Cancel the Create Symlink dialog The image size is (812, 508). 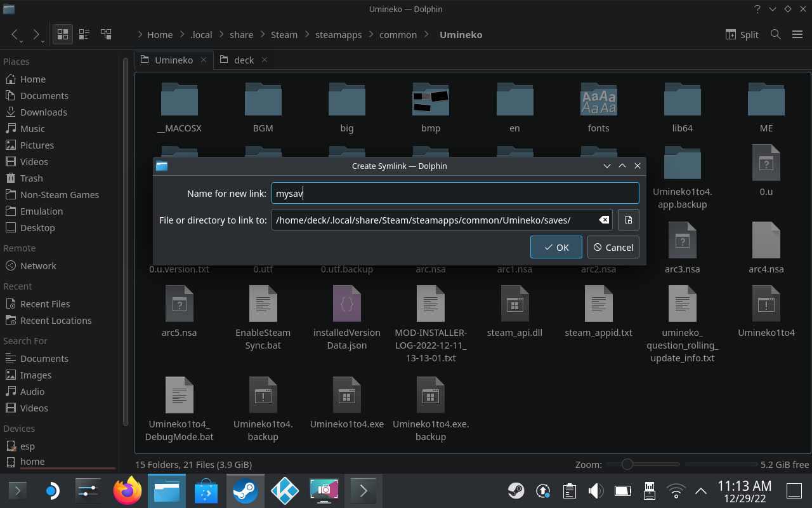tap(613, 247)
